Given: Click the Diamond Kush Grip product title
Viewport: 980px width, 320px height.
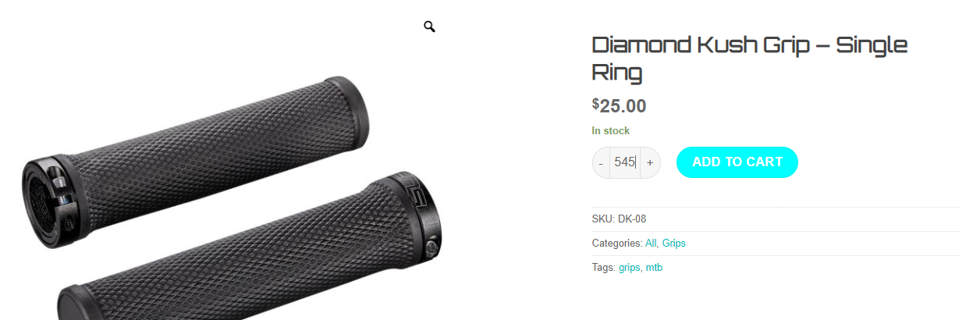Looking at the screenshot, I should 750,58.
